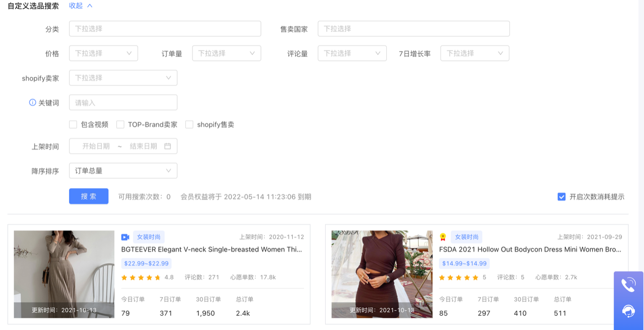Image resolution: width=644 pixels, height=330 pixels.
Task: Enable the 包含视频 checkbox
Action: [x=73, y=124]
